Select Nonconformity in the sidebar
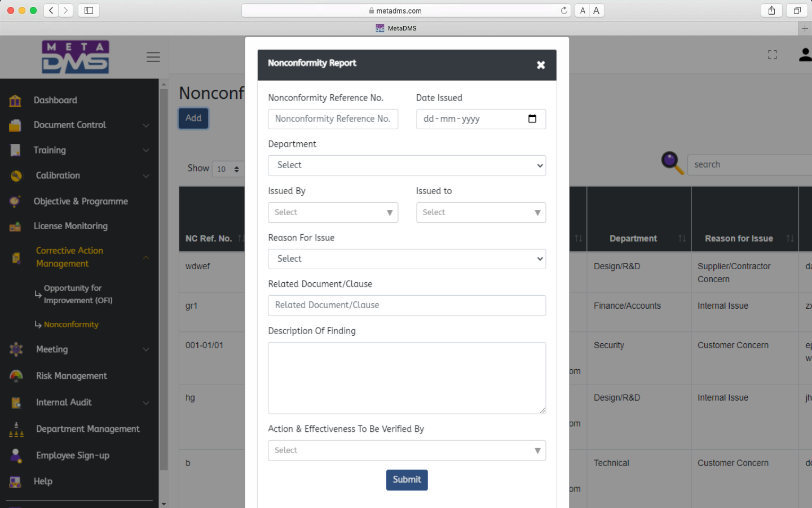 click(x=71, y=325)
